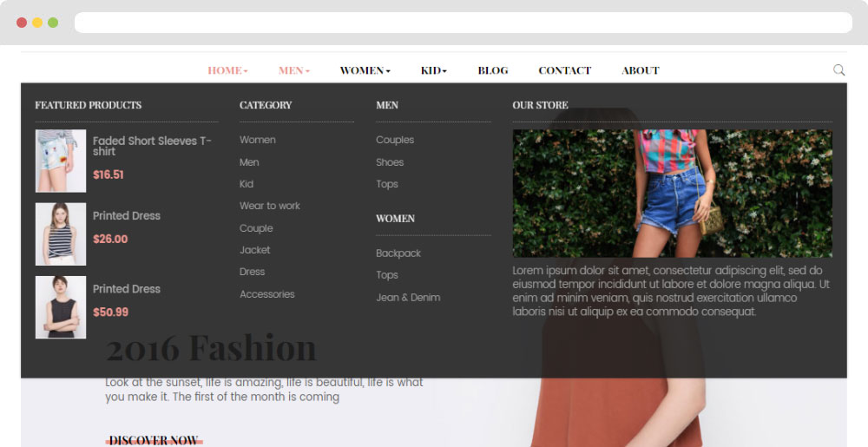Open Couples link under Men

tap(395, 140)
